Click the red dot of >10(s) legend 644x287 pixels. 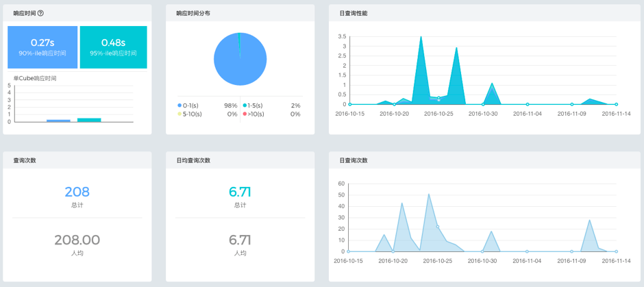pos(245,114)
